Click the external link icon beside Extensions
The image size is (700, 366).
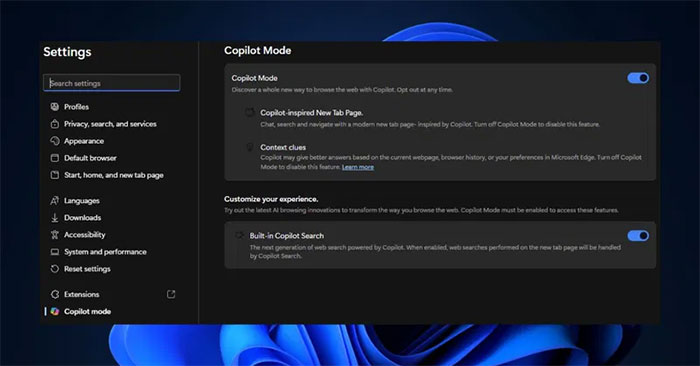pyautogui.click(x=171, y=294)
